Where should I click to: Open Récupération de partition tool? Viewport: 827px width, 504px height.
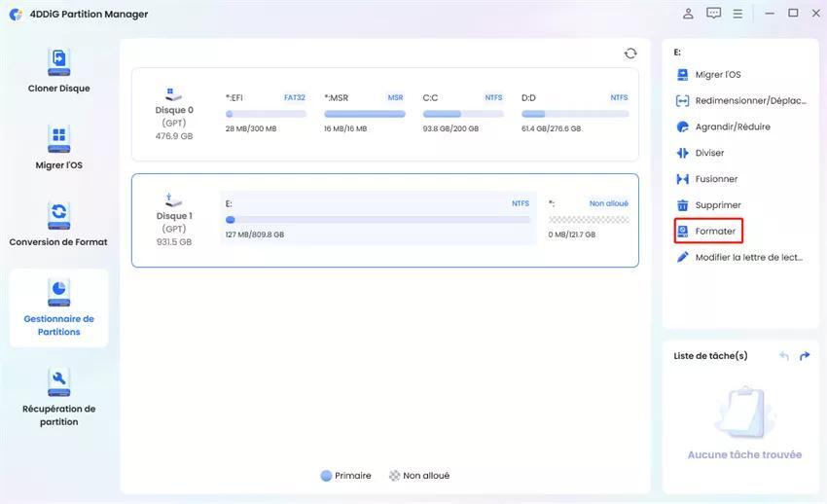pos(58,398)
